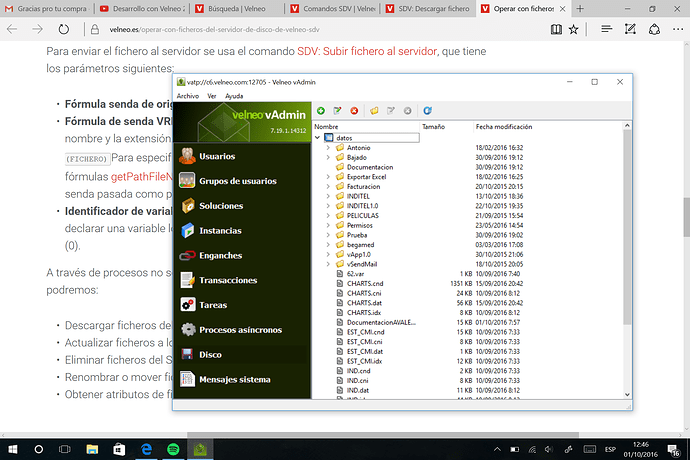The height and width of the screenshot is (460, 690).
Task: Click the red delete toolbar icon
Action: 354,110
